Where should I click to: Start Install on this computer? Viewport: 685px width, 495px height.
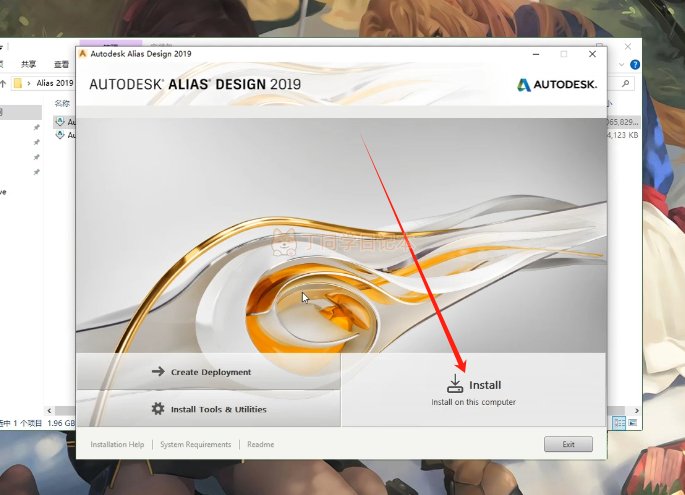pyautogui.click(x=474, y=390)
